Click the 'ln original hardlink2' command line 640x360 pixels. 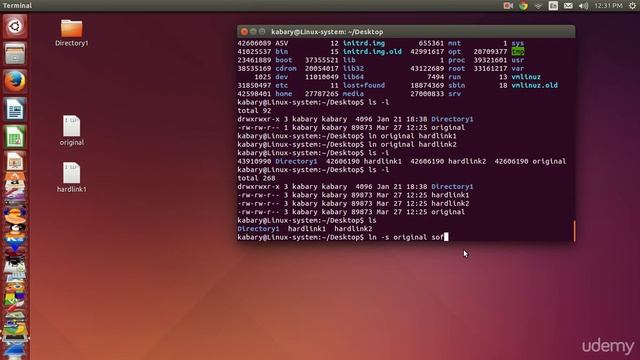pos(347,144)
